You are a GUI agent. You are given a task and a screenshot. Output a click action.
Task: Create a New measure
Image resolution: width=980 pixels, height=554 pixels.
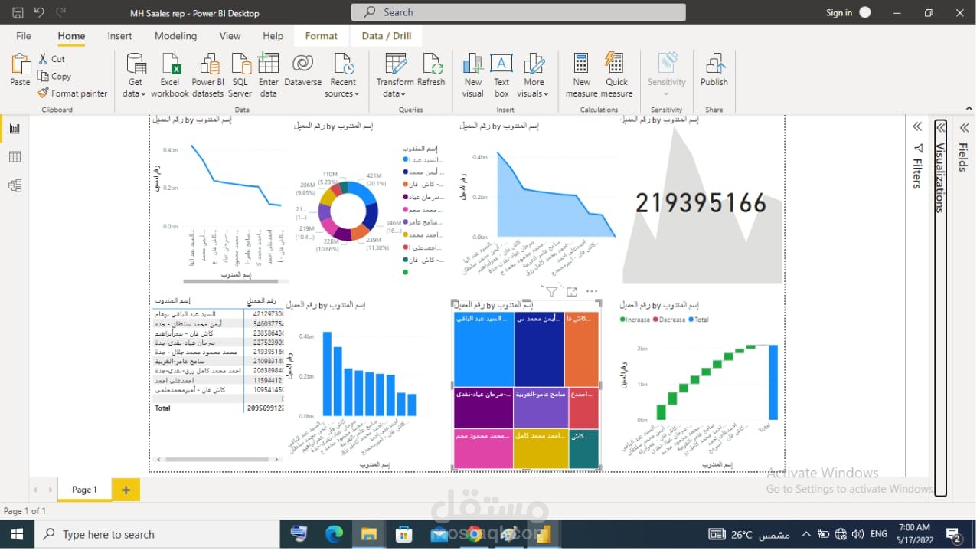581,75
